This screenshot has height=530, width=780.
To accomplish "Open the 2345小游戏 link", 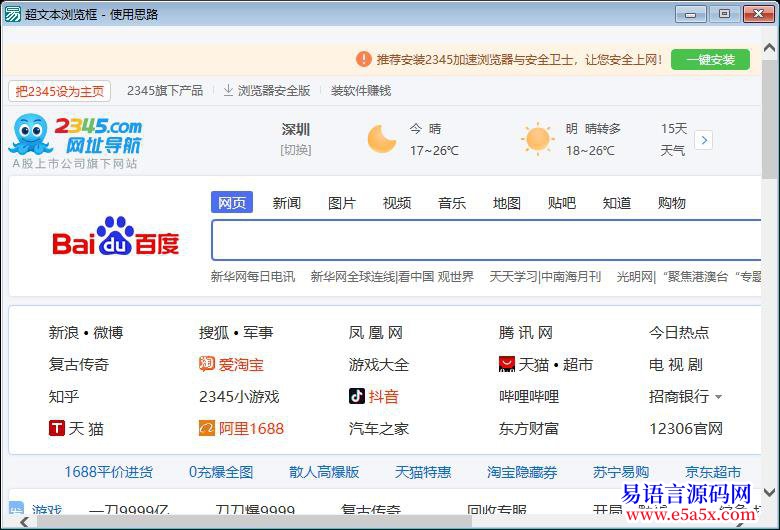I will (x=239, y=396).
